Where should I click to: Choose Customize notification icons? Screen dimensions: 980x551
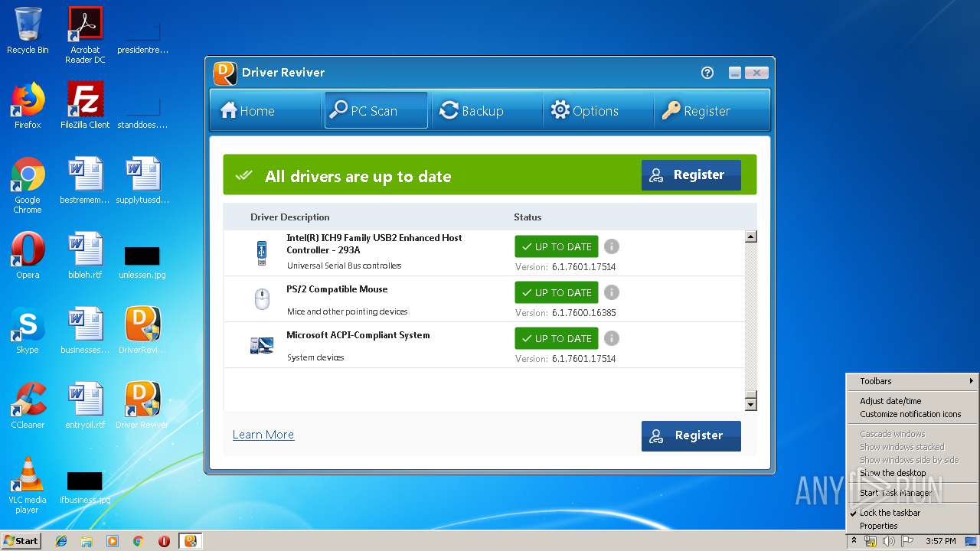click(913, 414)
